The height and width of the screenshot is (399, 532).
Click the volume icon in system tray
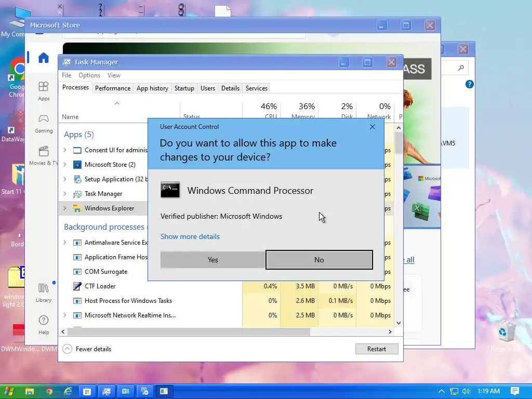pos(466,391)
